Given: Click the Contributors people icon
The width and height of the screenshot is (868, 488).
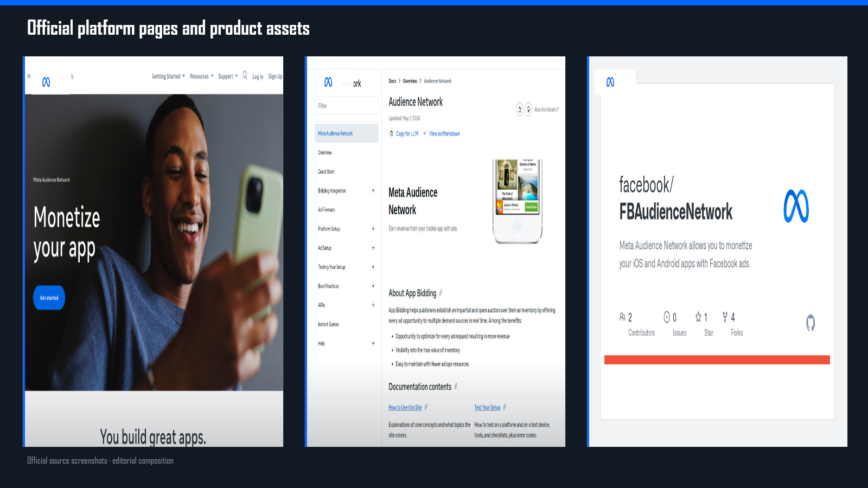Looking at the screenshot, I should (622, 317).
